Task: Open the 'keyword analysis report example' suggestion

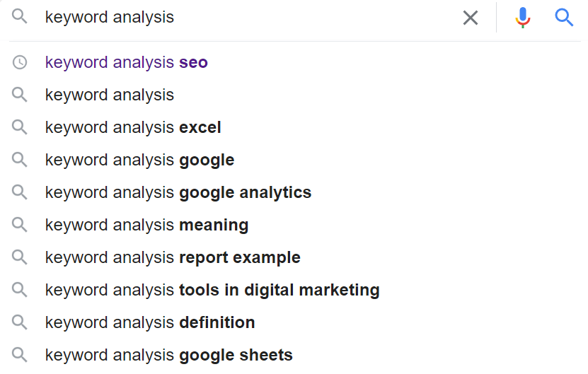Action: pos(173,257)
